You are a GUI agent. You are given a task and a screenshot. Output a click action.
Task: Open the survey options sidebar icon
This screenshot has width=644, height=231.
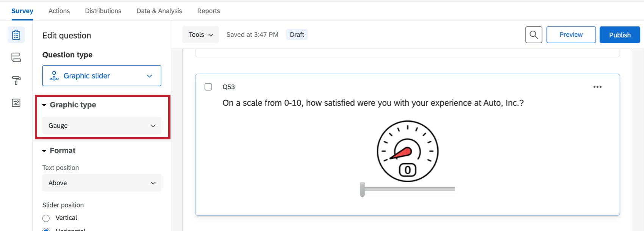click(16, 103)
